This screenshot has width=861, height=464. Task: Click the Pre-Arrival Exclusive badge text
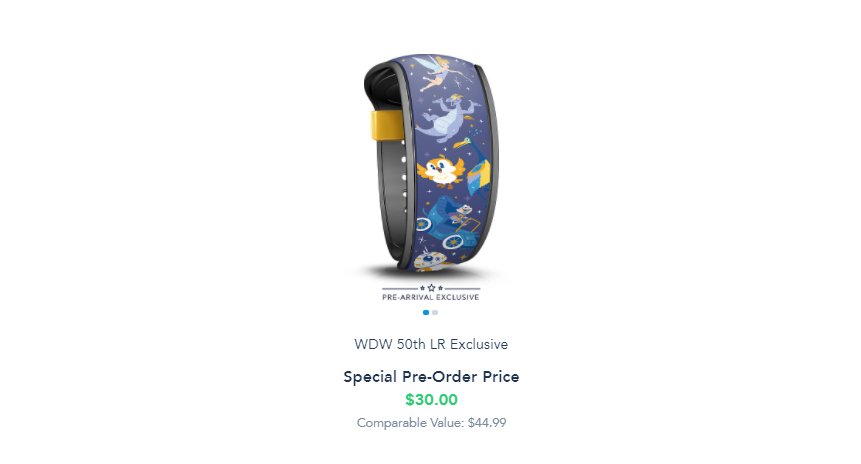[431, 297]
